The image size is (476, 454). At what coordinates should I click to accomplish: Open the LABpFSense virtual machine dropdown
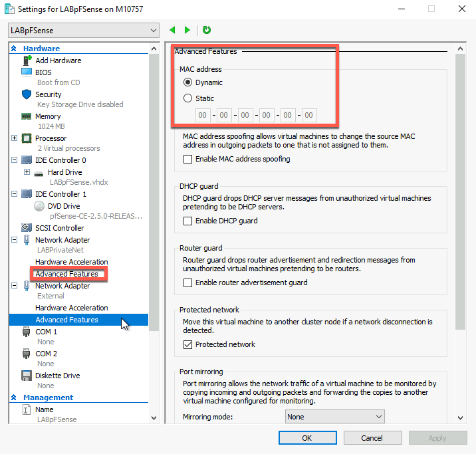(84, 31)
